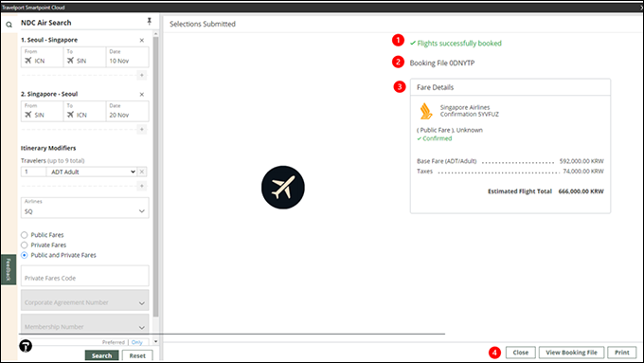Click the Search button
Viewport: 644px width, 363px height.
point(102,355)
